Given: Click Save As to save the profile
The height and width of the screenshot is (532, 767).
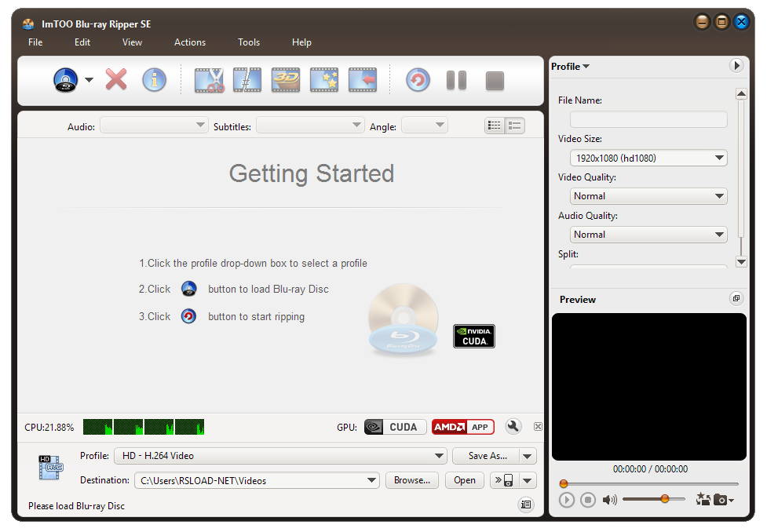Looking at the screenshot, I should [486, 456].
